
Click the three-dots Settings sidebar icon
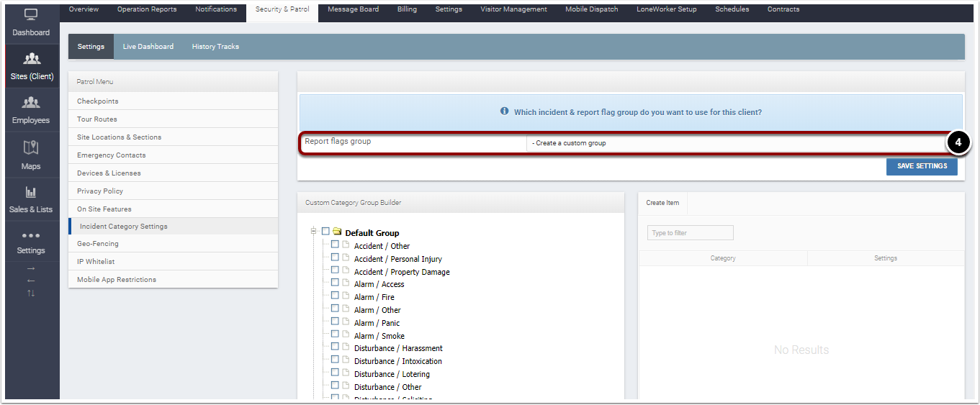[x=30, y=235]
